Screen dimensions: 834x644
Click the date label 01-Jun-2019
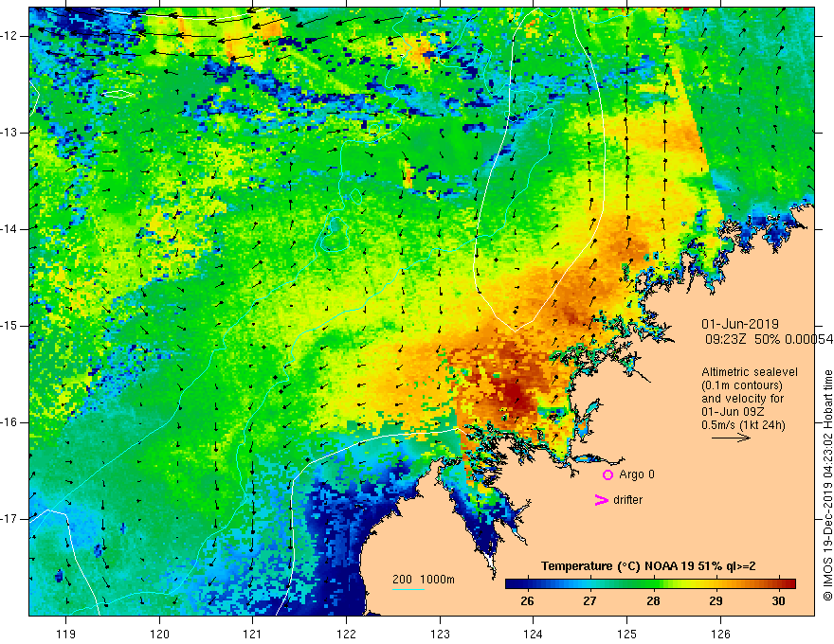(740, 324)
